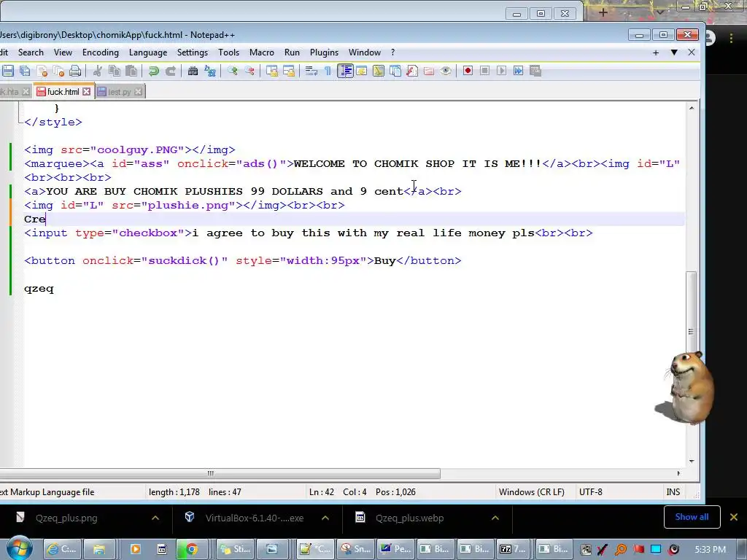Viewport: 747px width, 560px height.
Task: Click the green Undo arrow
Action: (x=153, y=71)
